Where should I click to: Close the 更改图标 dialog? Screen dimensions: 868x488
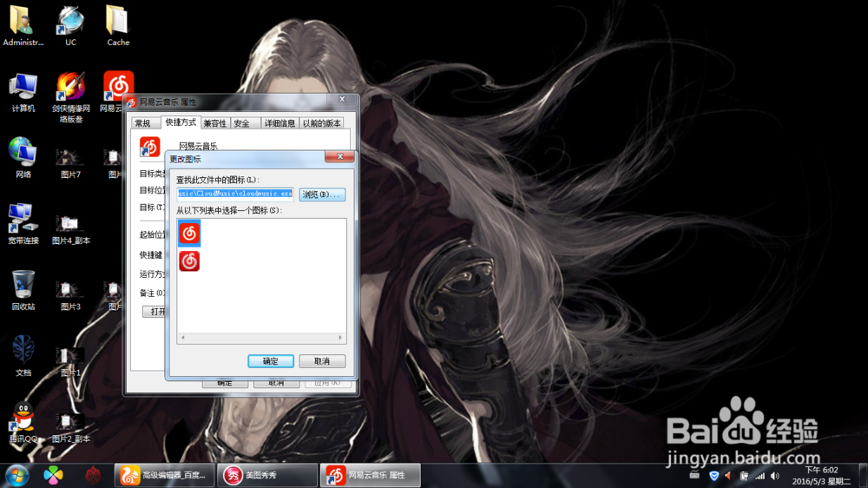(x=340, y=157)
